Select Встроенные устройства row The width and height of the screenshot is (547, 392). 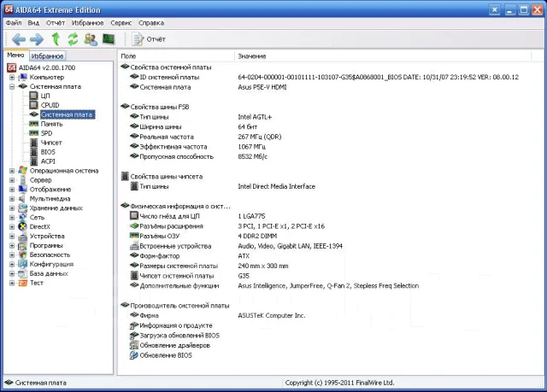[236, 246]
